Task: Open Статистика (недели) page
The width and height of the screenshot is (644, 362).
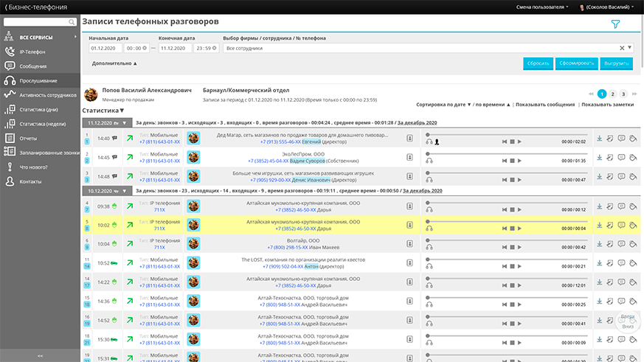Action: [x=41, y=124]
